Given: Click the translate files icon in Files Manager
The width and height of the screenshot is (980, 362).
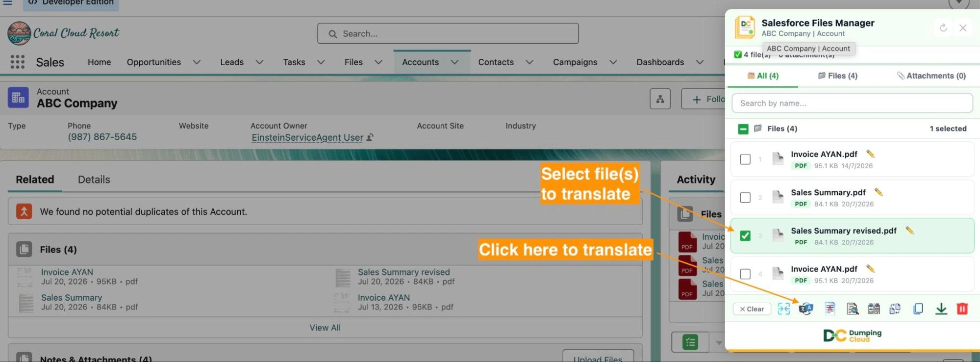Looking at the screenshot, I should [x=806, y=309].
